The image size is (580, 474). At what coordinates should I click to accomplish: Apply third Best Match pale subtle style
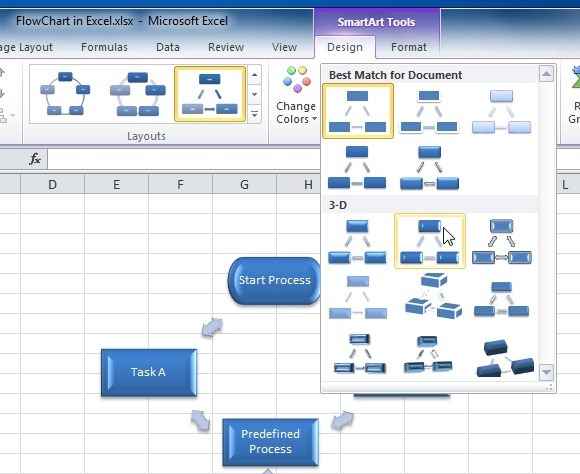[501, 111]
